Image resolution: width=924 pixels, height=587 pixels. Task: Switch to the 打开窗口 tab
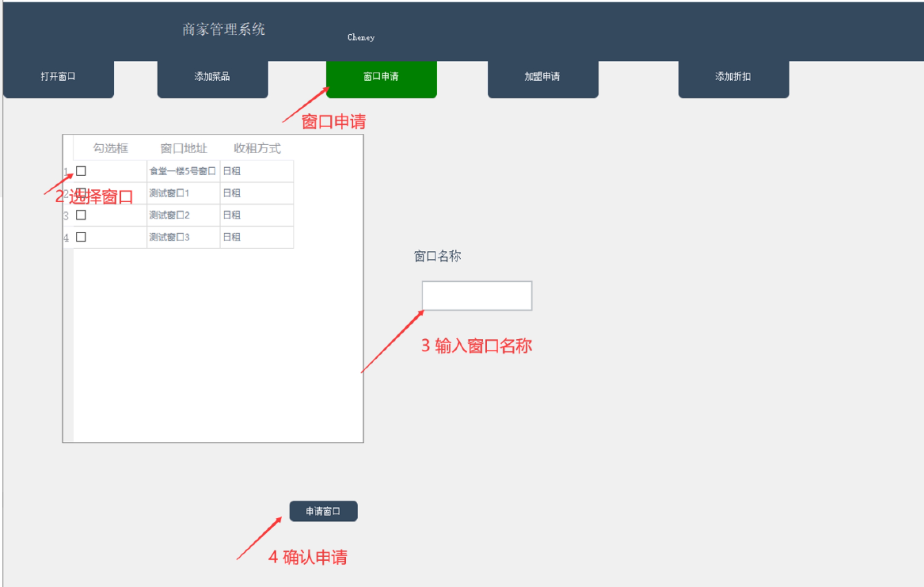58,77
